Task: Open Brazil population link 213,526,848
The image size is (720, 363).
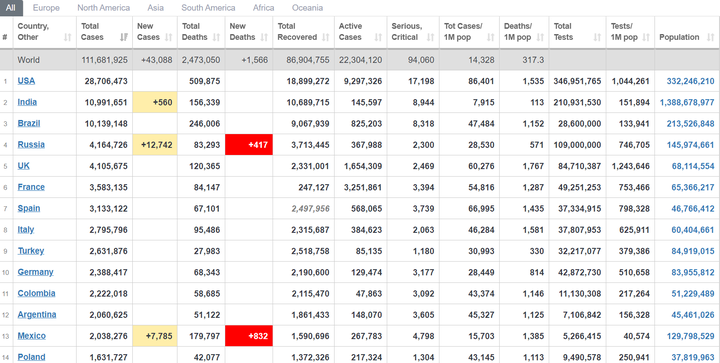Action: 691,123
